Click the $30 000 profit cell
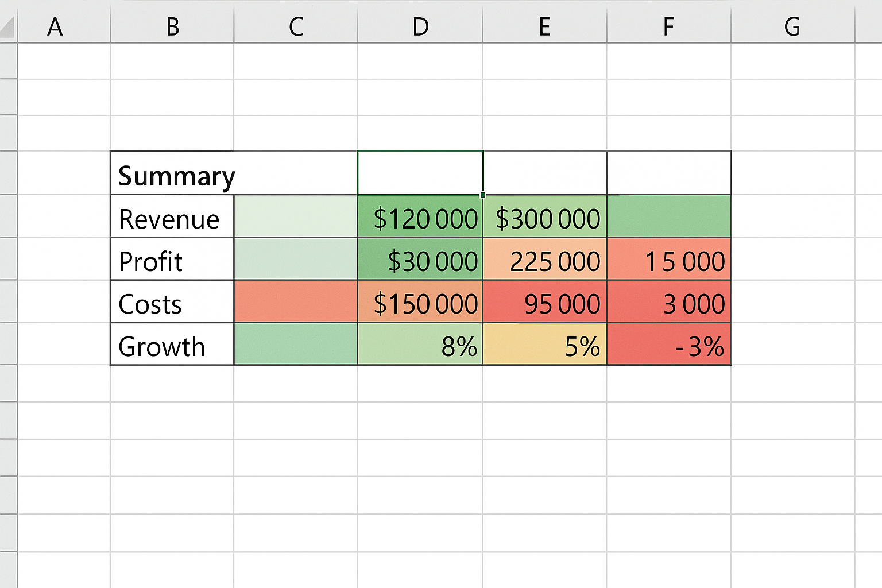 coord(420,259)
